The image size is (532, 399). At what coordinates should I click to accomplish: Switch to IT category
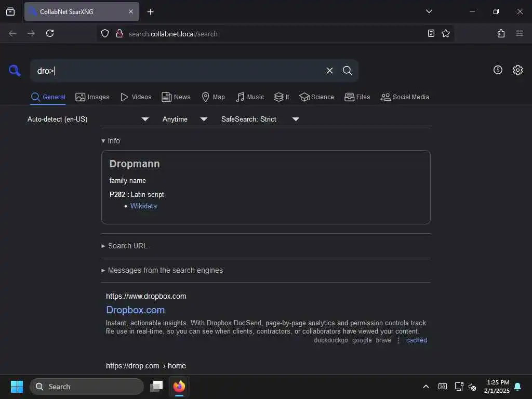(x=282, y=97)
